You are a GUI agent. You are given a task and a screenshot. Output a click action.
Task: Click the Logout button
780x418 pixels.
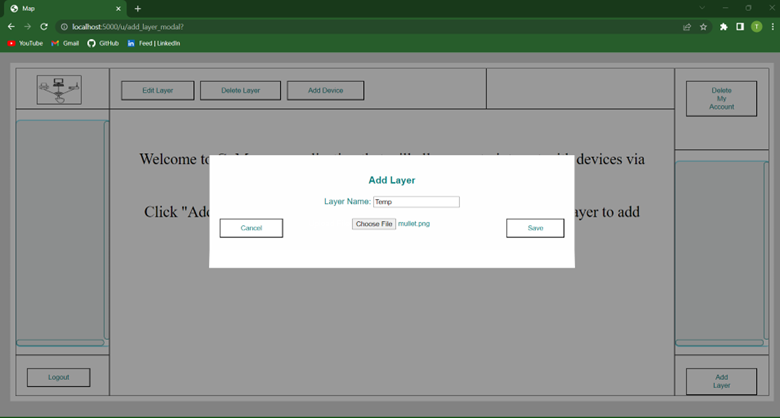pyautogui.click(x=58, y=377)
